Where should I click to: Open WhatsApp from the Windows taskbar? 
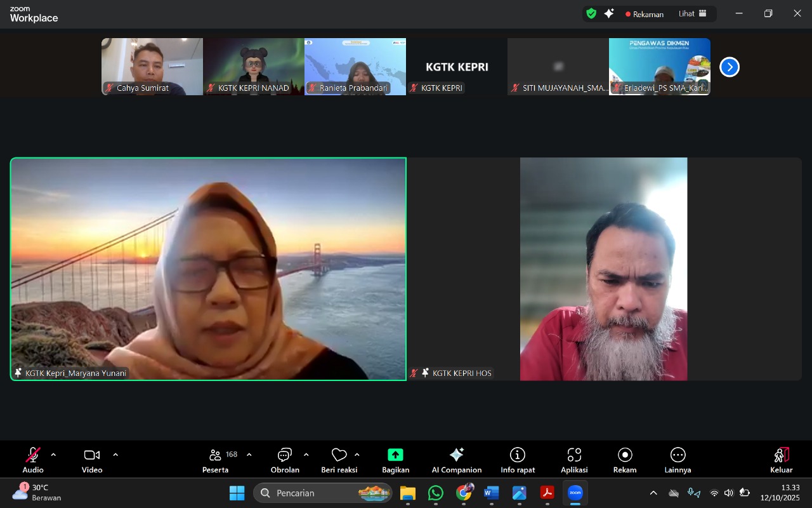click(x=436, y=493)
